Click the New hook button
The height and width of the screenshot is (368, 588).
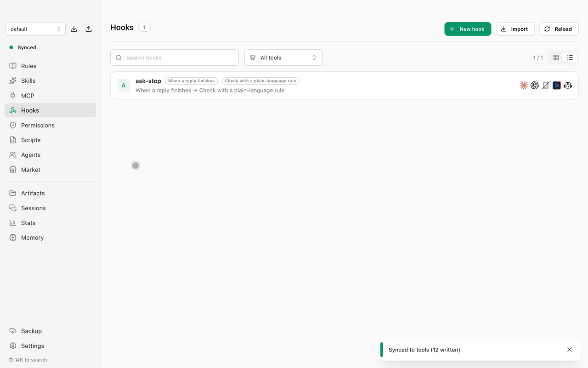point(468,29)
